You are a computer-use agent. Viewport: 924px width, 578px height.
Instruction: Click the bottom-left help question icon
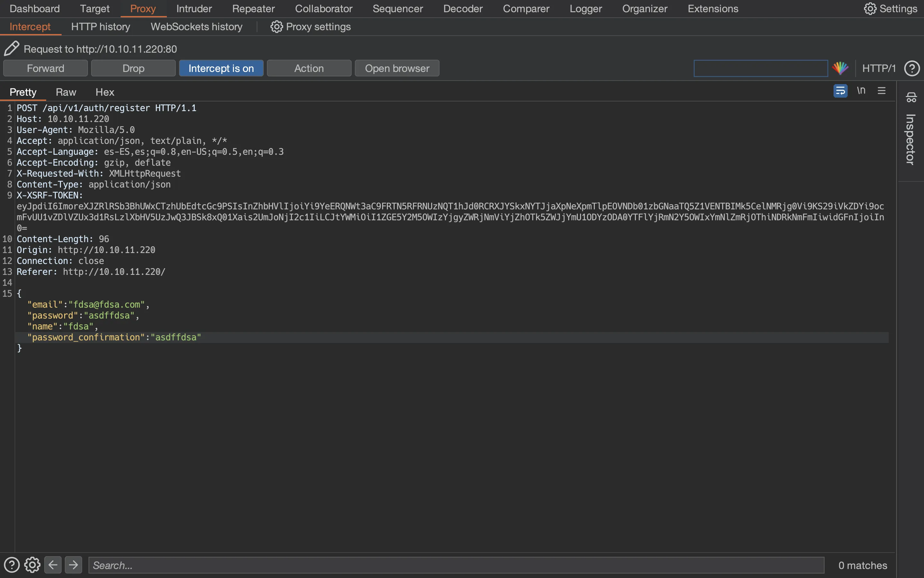point(12,565)
